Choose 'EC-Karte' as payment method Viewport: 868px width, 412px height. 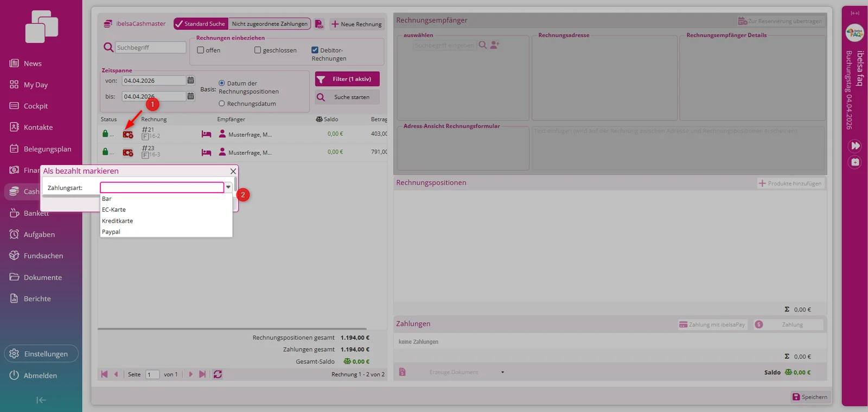[x=166, y=210]
